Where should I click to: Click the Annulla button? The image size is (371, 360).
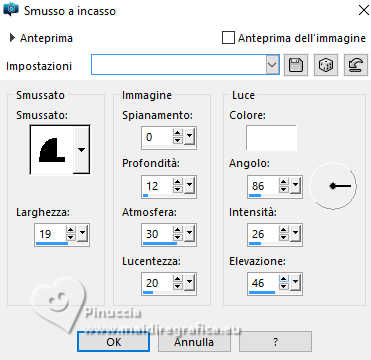point(194,342)
